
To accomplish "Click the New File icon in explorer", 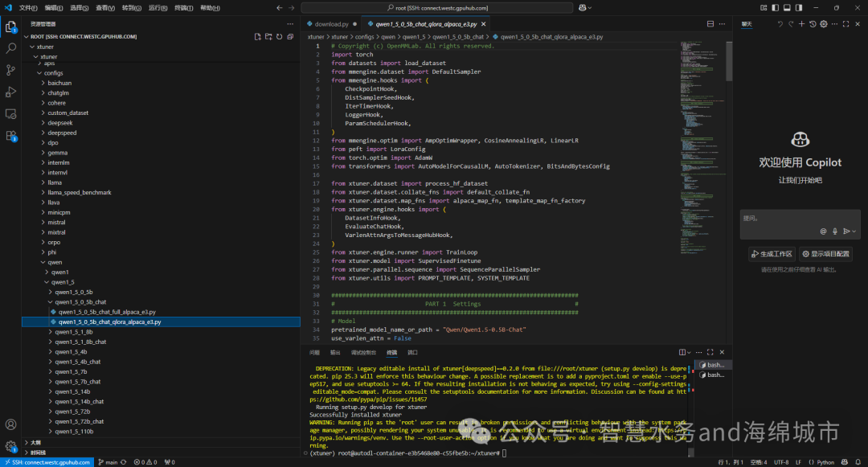I will coord(257,36).
